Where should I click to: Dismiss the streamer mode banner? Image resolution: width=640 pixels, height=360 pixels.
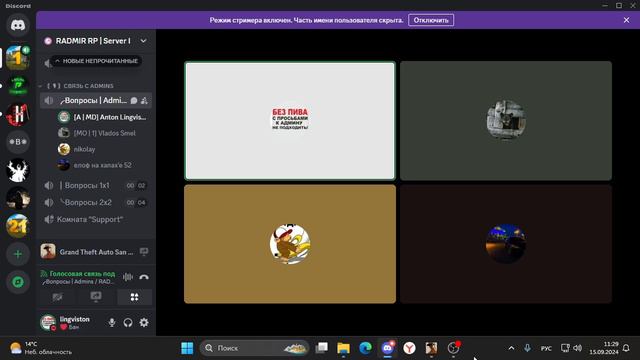point(627,20)
